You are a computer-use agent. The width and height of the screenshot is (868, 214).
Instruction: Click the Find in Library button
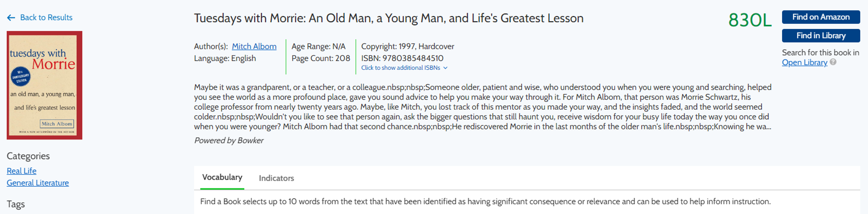pos(821,36)
